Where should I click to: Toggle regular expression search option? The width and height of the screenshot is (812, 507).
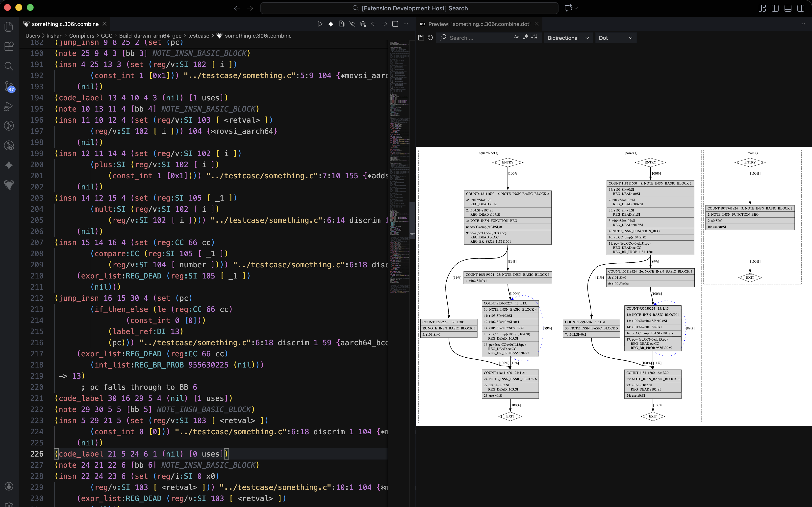click(525, 37)
